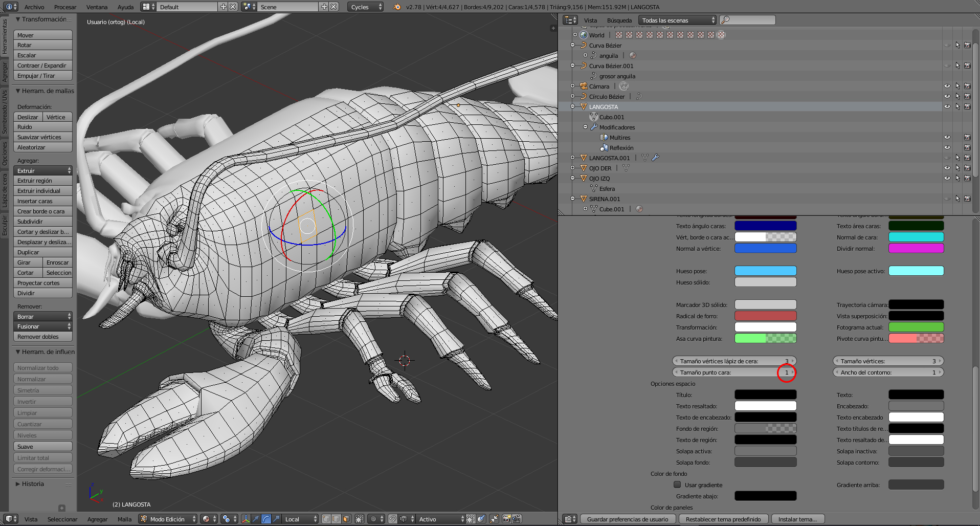Open the Archivo menu
The width and height of the screenshot is (980, 526).
[x=34, y=7]
